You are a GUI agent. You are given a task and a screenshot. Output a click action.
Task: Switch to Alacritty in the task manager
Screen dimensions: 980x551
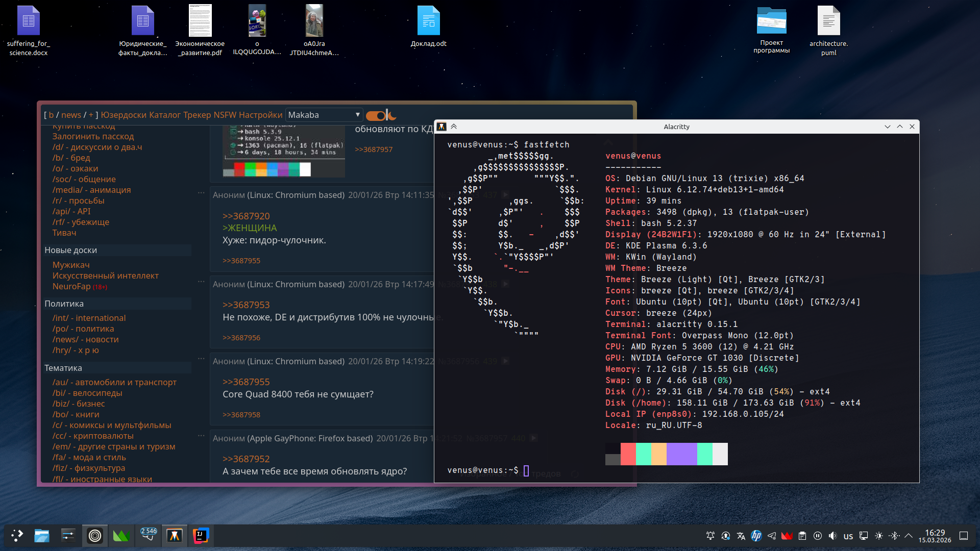pyautogui.click(x=175, y=535)
